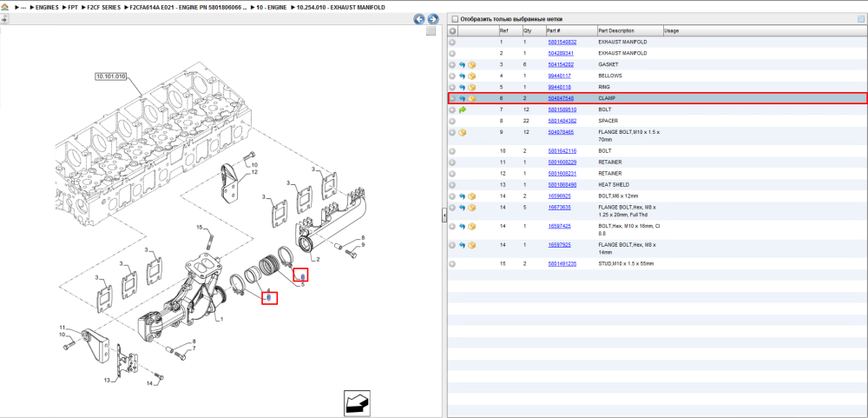This screenshot has height=418, width=868.
Task: Click package box icon on BELLOWS row
Action: click(x=471, y=76)
